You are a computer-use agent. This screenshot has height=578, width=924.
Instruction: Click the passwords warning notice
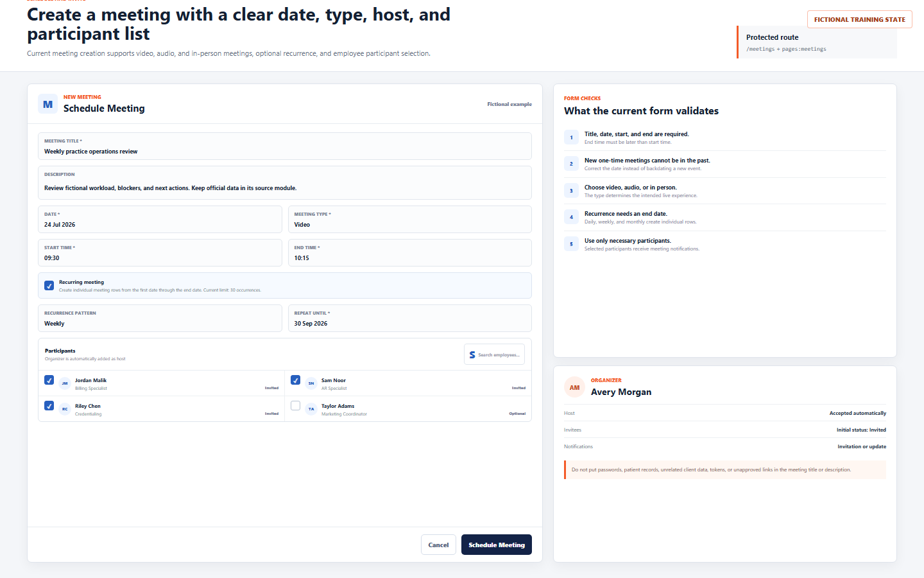click(x=725, y=469)
